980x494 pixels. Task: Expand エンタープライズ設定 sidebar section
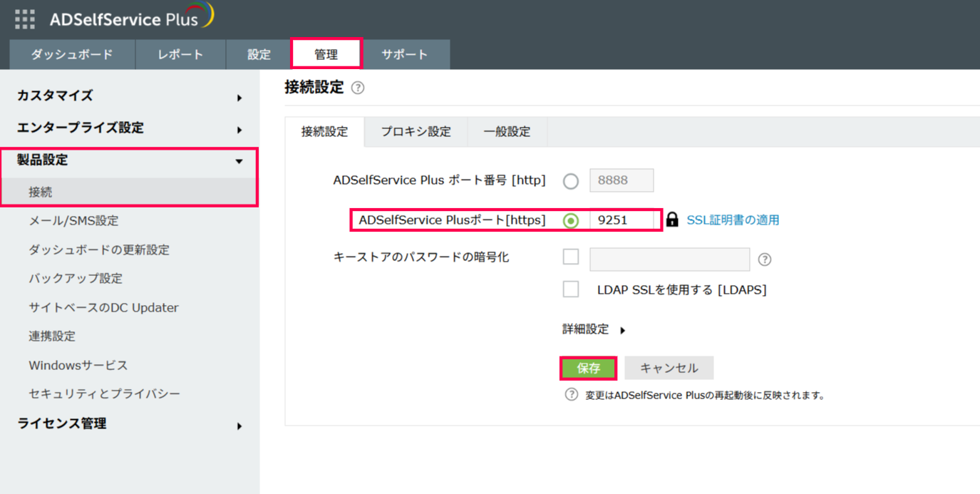[x=130, y=128]
